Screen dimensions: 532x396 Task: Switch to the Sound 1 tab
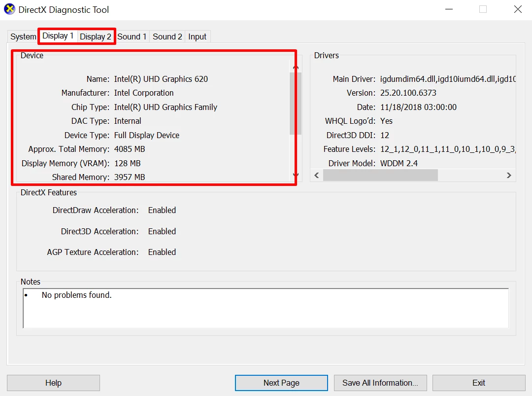[132, 36]
